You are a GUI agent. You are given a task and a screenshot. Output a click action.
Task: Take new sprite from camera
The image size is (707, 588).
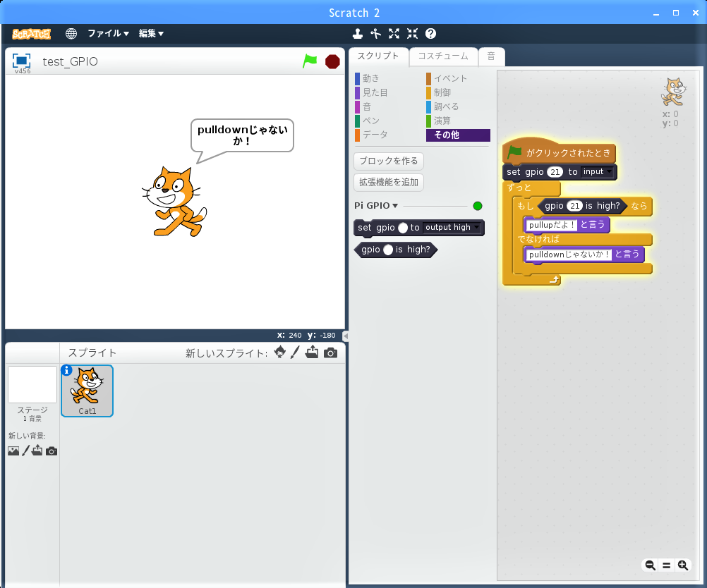[330, 353]
